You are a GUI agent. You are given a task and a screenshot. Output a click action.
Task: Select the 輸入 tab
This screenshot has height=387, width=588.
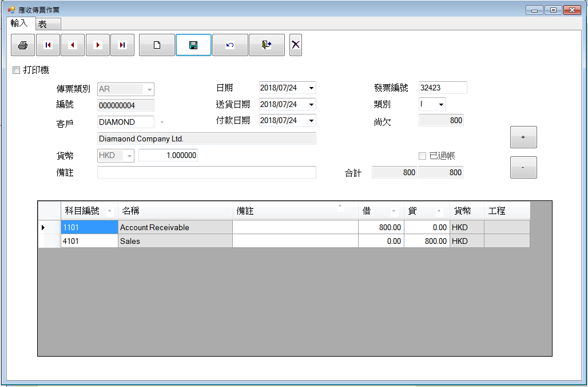(x=19, y=23)
